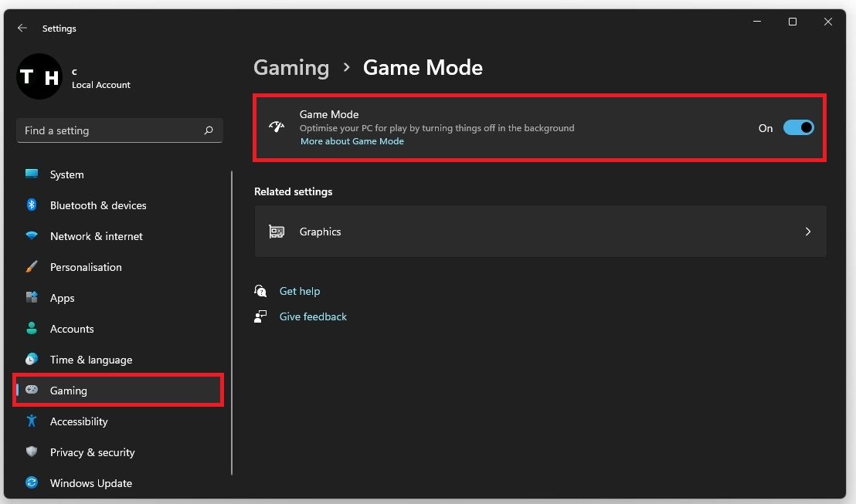Click the Windows Update refresh icon
This screenshot has width=856, height=504.
coord(32,483)
